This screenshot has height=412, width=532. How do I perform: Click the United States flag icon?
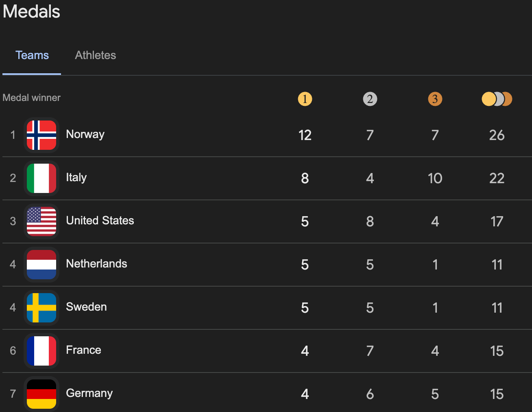41,221
